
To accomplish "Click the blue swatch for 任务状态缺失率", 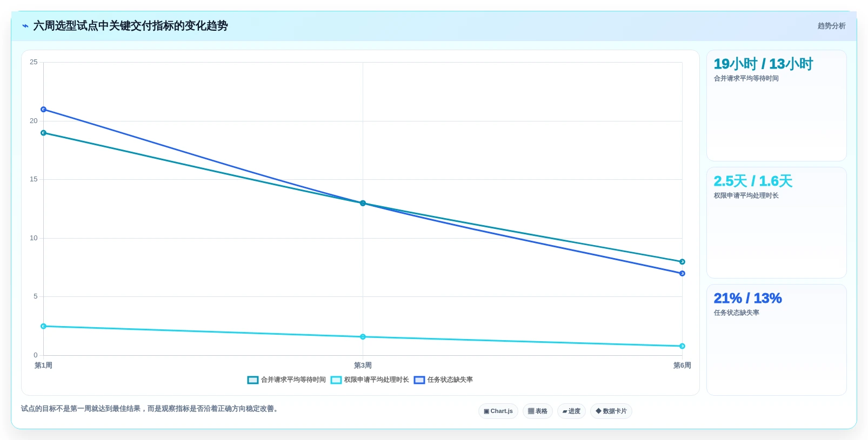I will click(419, 380).
